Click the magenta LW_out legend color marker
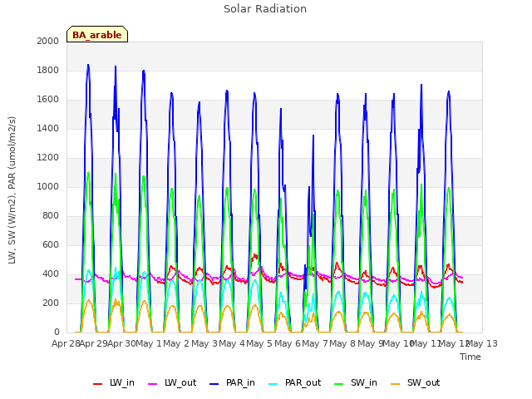 [x=153, y=384]
